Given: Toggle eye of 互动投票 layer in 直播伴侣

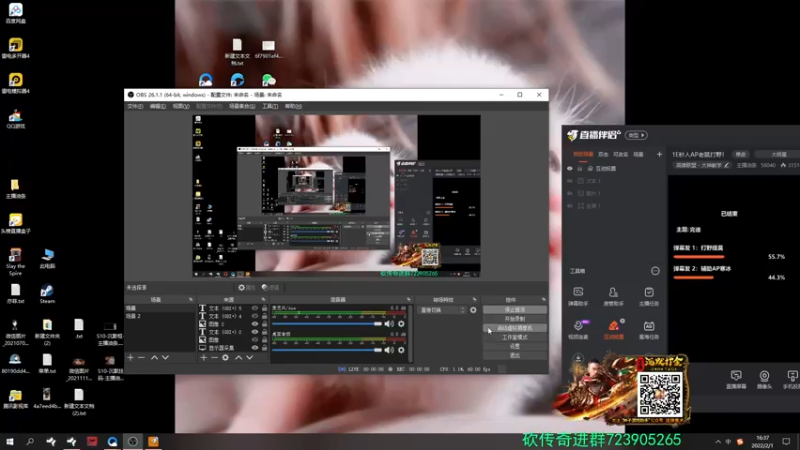Looking at the screenshot, I should click(x=570, y=168).
